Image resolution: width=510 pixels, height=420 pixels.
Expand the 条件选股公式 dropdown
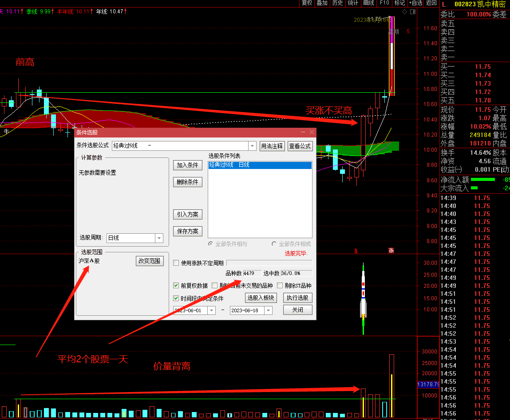tap(253, 146)
